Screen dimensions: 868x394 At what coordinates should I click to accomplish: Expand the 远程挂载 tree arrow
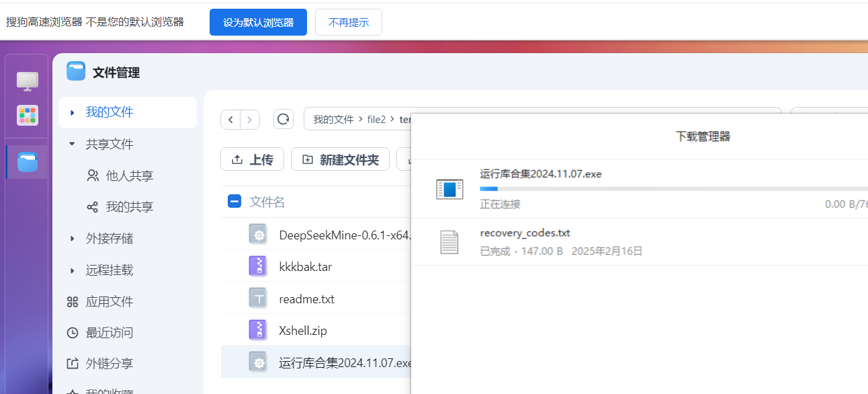pos(73,270)
